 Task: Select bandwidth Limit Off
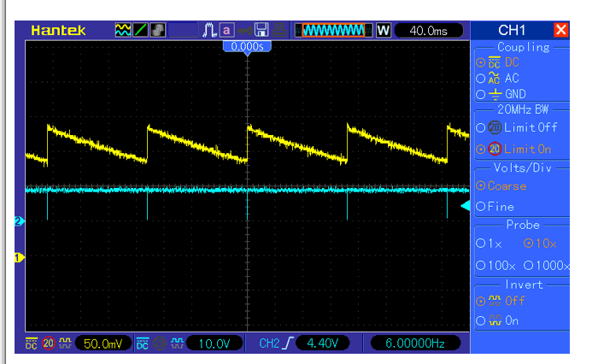click(517, 127)
